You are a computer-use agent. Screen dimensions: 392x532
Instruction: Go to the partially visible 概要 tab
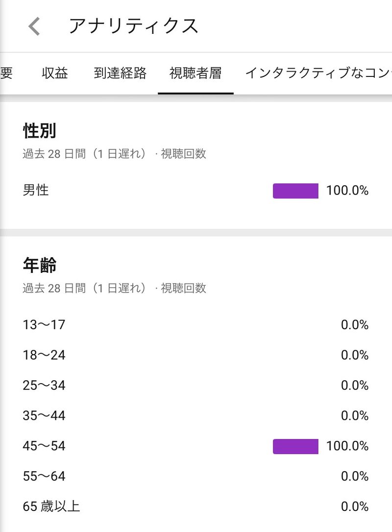(6, 73)
